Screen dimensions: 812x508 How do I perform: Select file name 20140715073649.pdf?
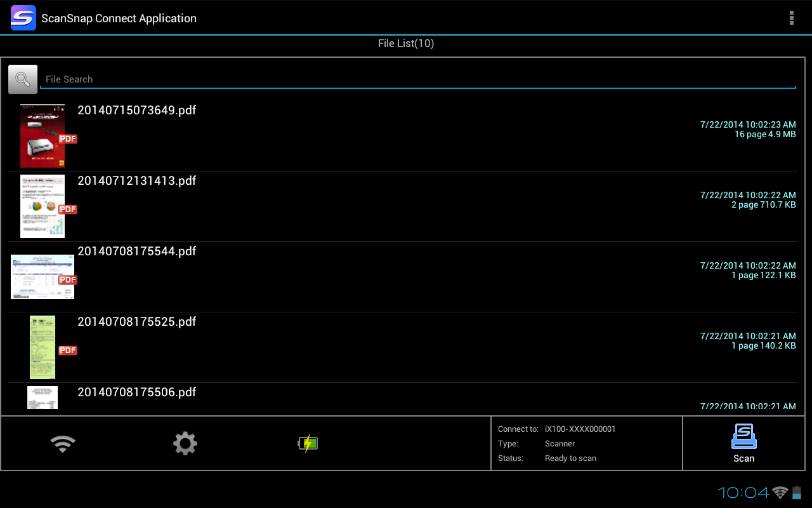coord(137,110)
